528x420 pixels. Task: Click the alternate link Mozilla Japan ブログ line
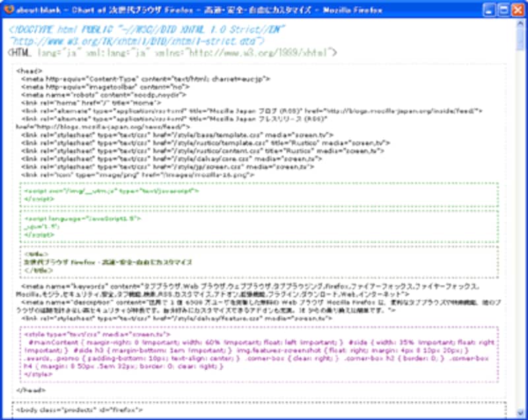pyautogui.click(x=251, y=111)
